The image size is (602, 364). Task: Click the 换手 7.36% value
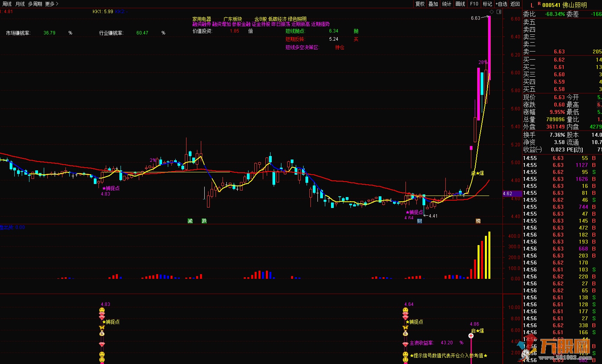(x=557, y=135)
